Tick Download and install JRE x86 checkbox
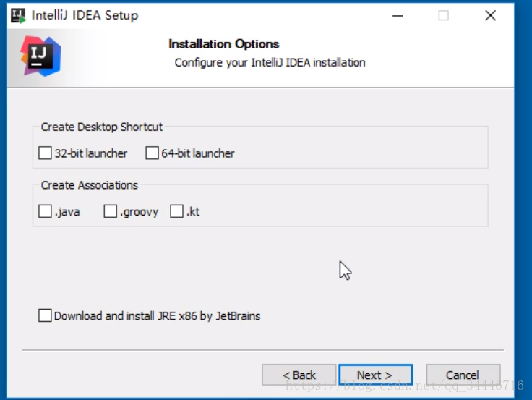The width and height of the screenshot is (532, 400). coord(45,315)
